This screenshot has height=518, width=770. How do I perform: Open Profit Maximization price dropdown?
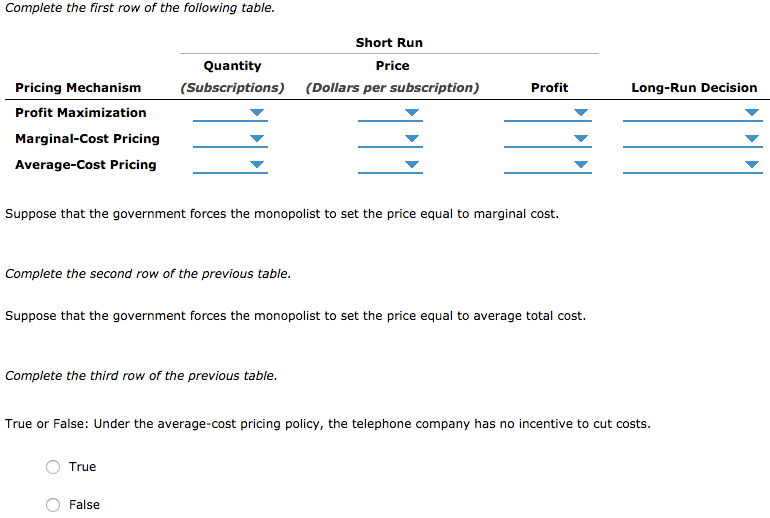(x=391, y=113)
